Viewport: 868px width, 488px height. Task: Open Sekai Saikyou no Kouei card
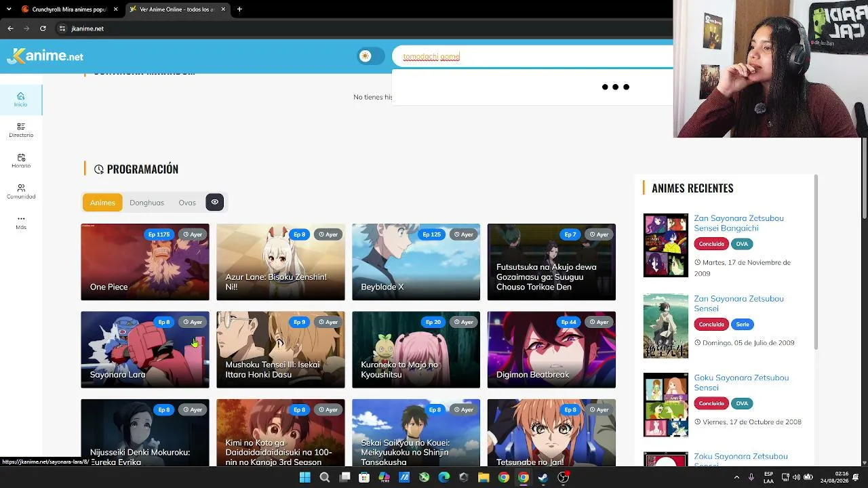pos(416,432)
